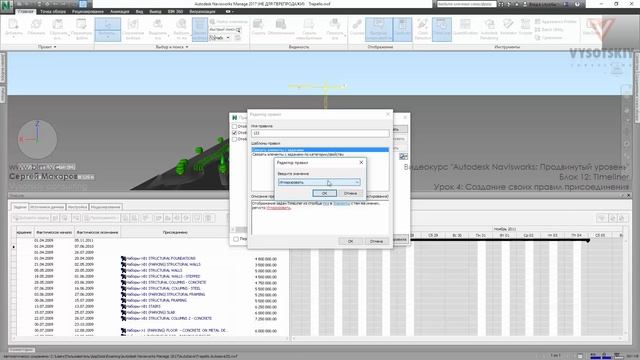The image size is (640, 360).
Task: Click the rule name field containing 111
Action: tap(320, 133)
